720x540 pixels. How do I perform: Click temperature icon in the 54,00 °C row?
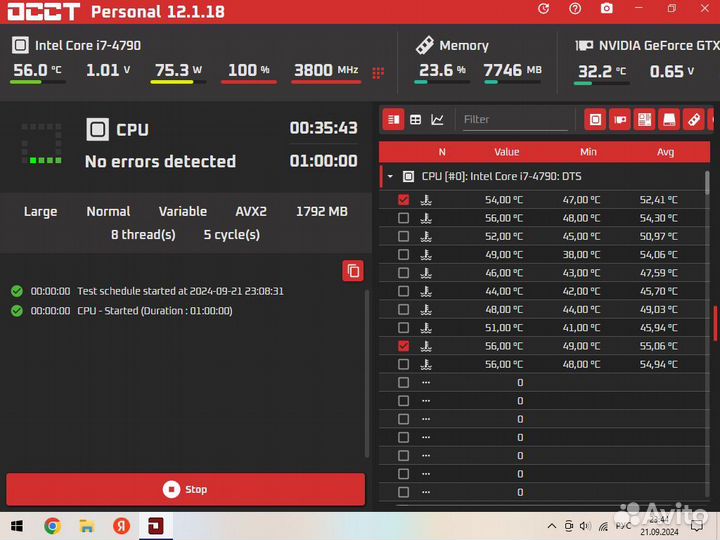[426, 200]
